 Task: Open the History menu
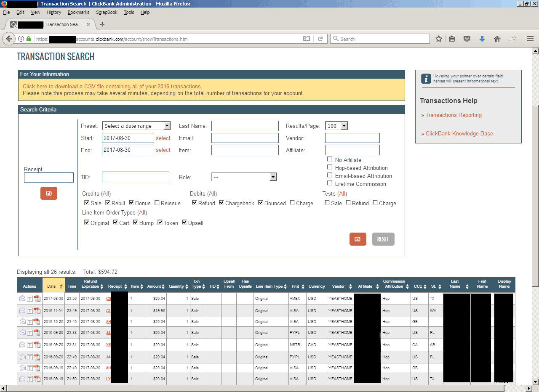[54, 12]
